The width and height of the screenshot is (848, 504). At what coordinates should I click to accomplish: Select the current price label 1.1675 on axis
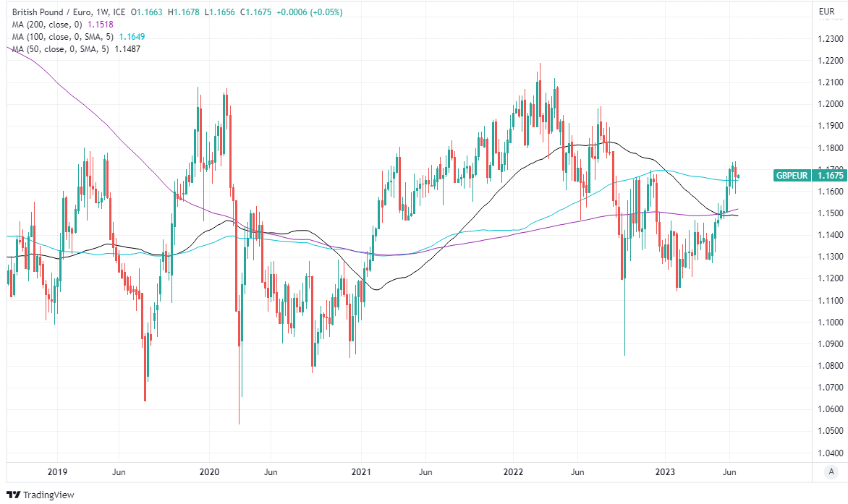(x=829, y=175)
